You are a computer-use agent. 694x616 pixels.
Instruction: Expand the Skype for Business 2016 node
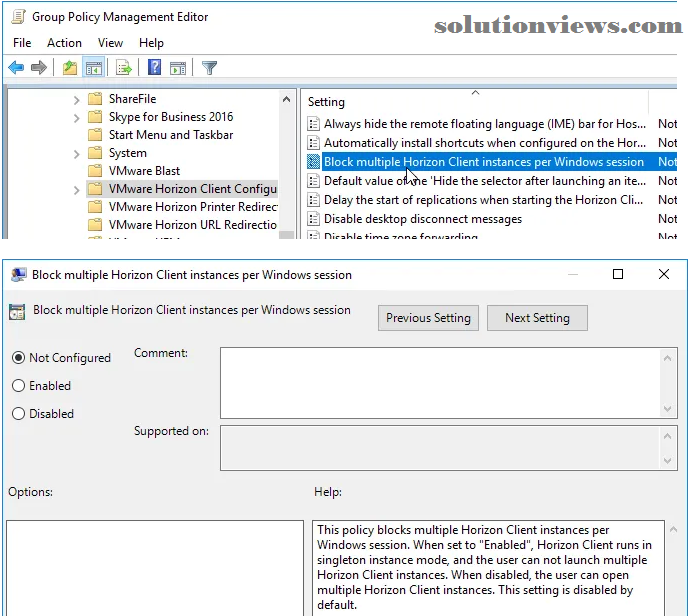(77, 118)
